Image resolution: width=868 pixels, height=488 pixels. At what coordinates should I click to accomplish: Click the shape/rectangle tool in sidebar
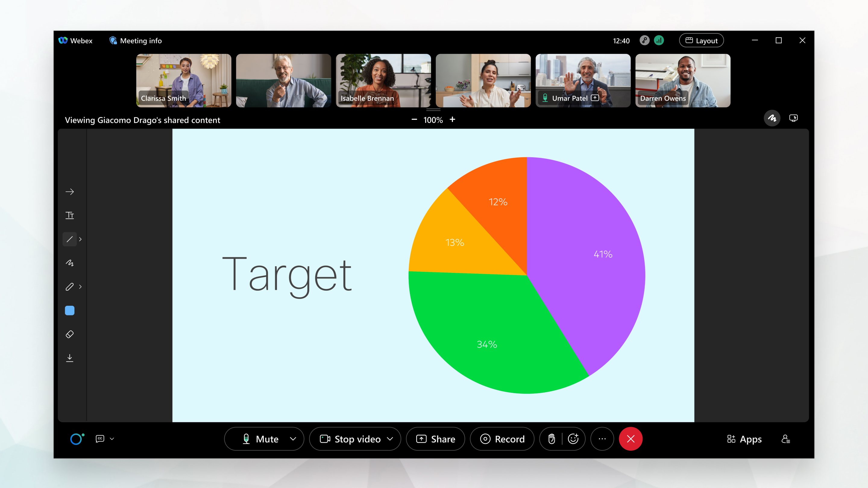[70, 311]
